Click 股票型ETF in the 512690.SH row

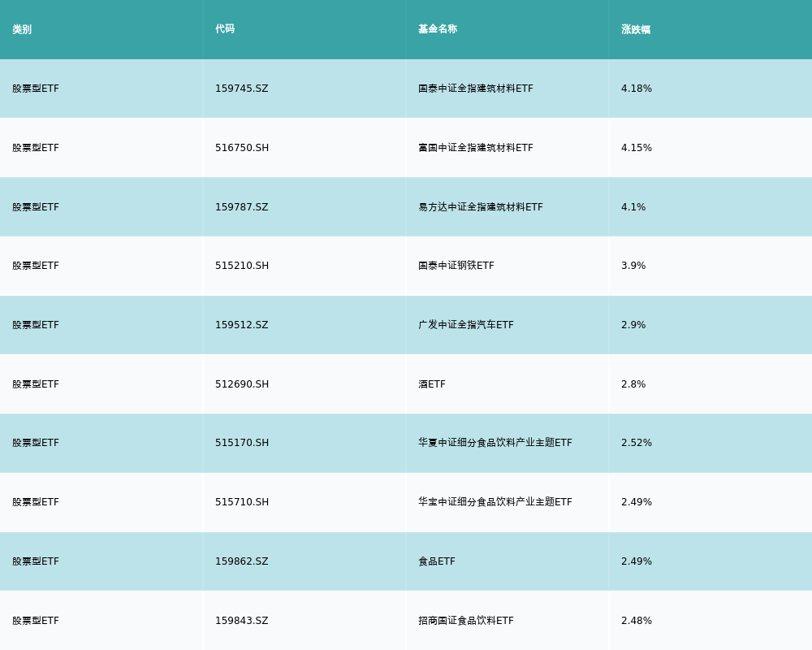coord(36,384)
